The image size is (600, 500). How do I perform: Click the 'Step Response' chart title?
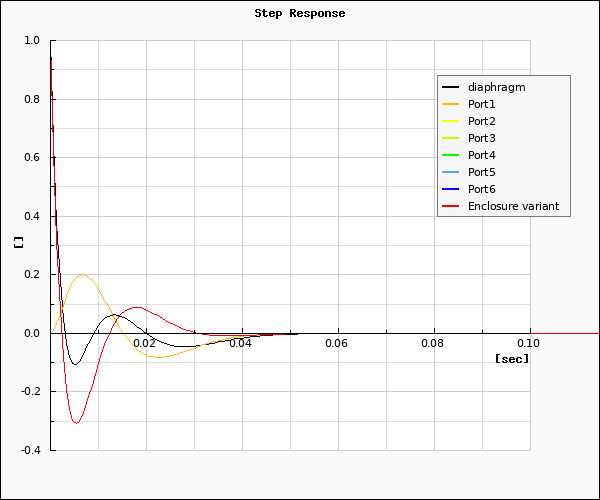299,13
